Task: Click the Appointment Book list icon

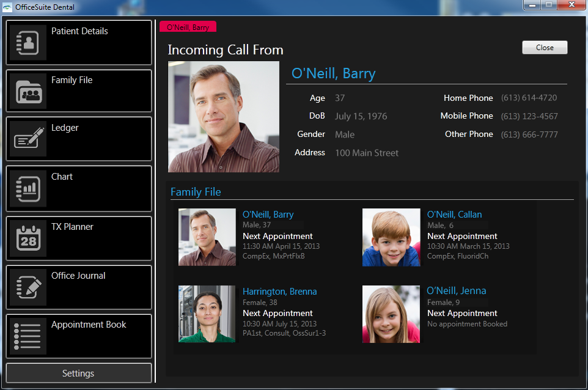Action: click(x=28, y=336)
